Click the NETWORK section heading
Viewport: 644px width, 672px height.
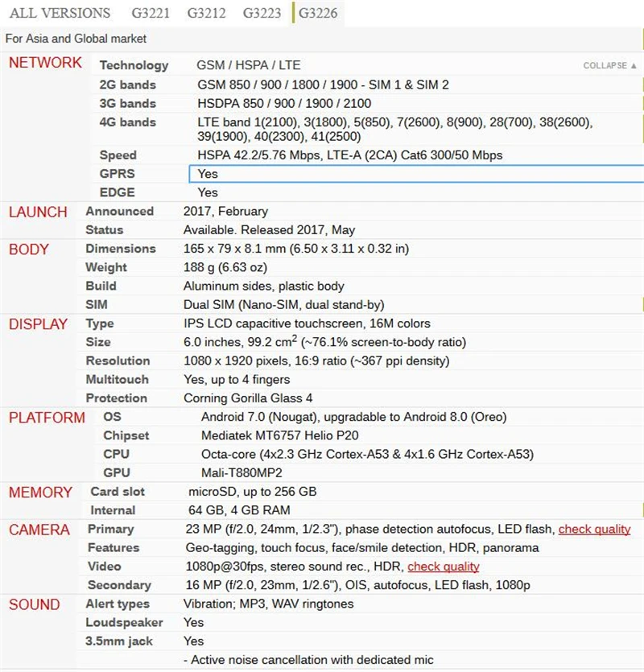[x=45, y=63]
